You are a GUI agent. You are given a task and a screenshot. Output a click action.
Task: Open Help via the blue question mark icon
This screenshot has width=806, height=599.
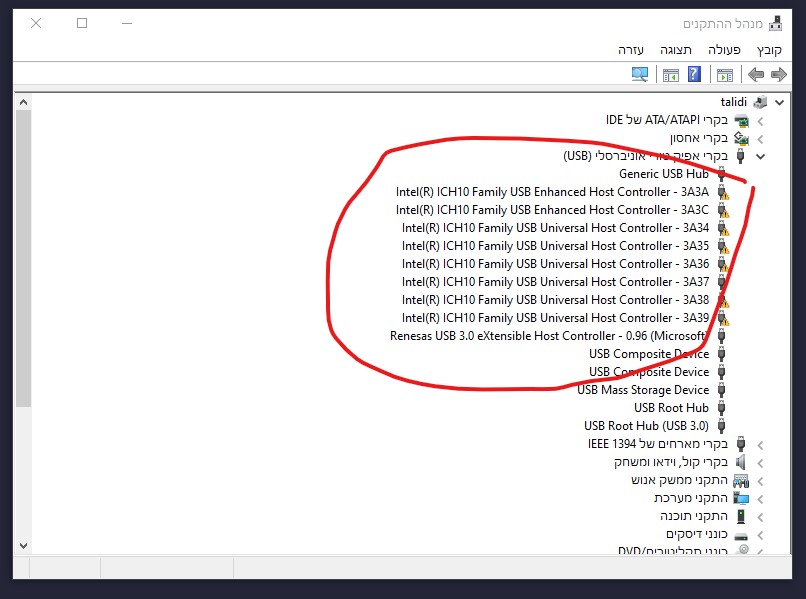694,75
